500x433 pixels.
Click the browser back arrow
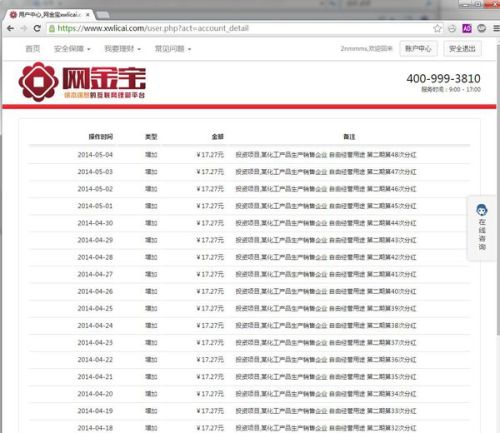(11, 29)
